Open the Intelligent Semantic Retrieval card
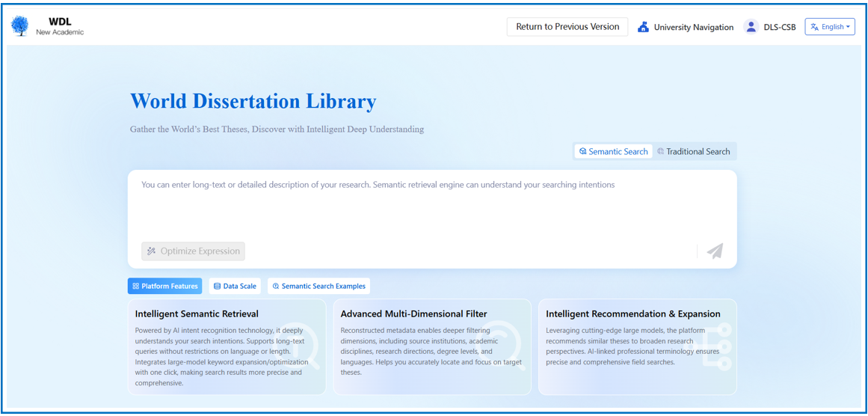This screenshot has height=416, width=868. (227, 346)
